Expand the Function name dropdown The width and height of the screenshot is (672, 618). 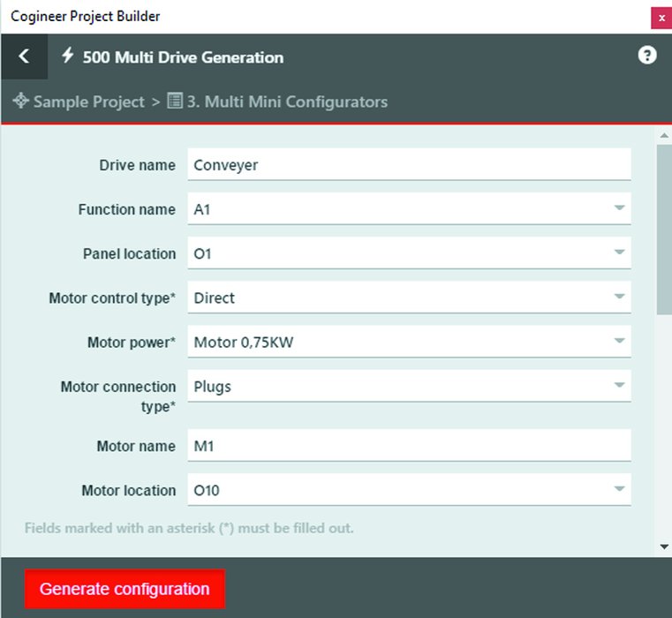pos(619,208)
